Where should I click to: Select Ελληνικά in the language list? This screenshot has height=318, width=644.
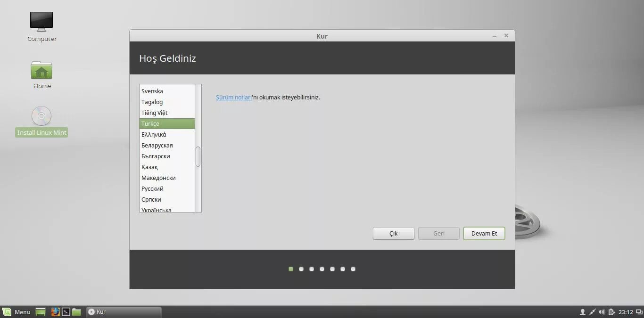pyautogui.click(x=167, y=134)
